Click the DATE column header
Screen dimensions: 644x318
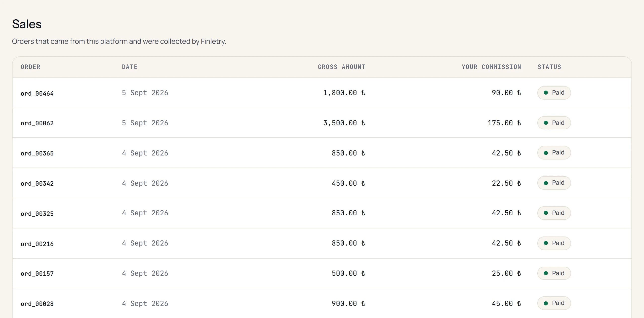point(130,67)
